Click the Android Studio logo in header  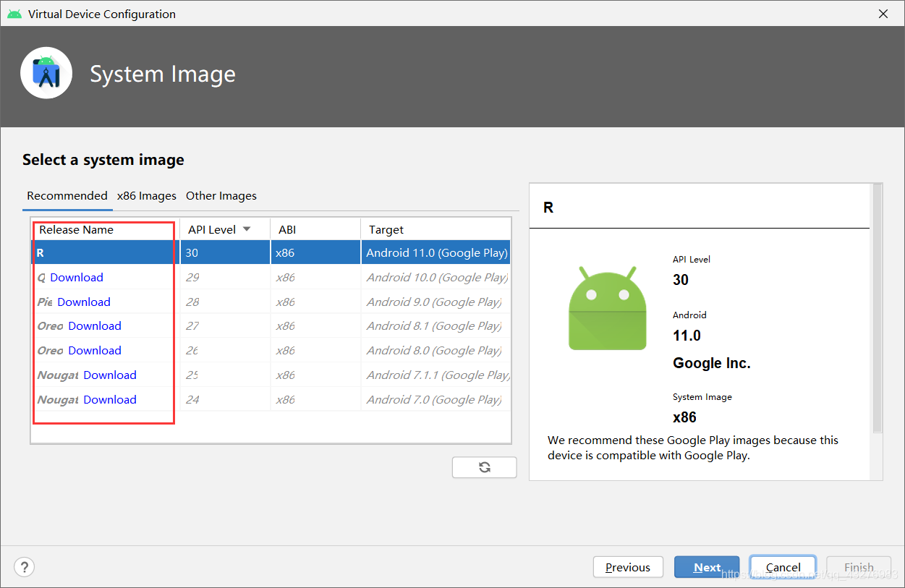pos(46,73)
